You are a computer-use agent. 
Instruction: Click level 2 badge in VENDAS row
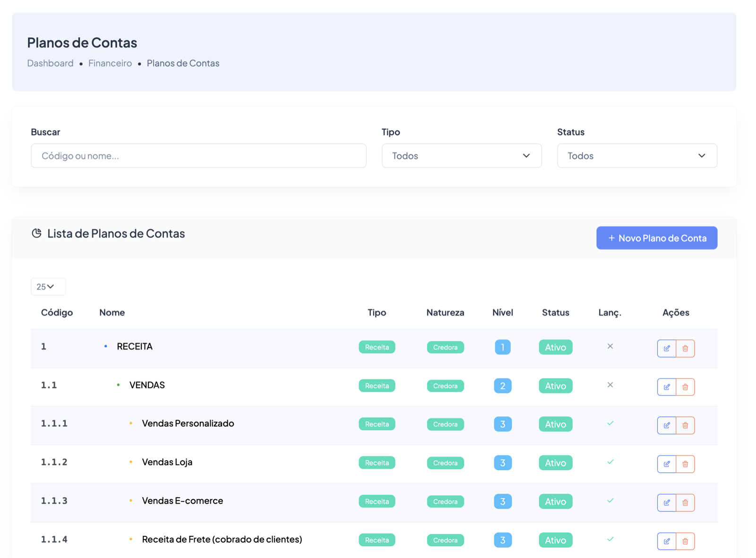click(x=503, y=386)
